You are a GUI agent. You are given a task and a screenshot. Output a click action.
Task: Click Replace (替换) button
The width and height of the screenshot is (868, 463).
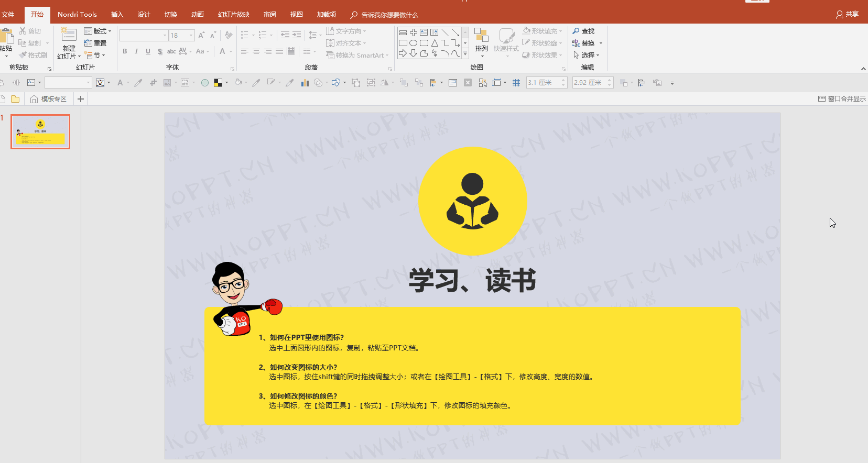(x=583, y=43)
